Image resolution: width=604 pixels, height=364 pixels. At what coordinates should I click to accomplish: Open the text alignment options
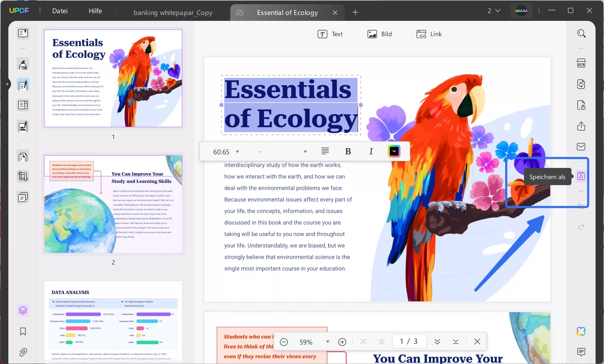pyautogui.click(x=325, y=151)
